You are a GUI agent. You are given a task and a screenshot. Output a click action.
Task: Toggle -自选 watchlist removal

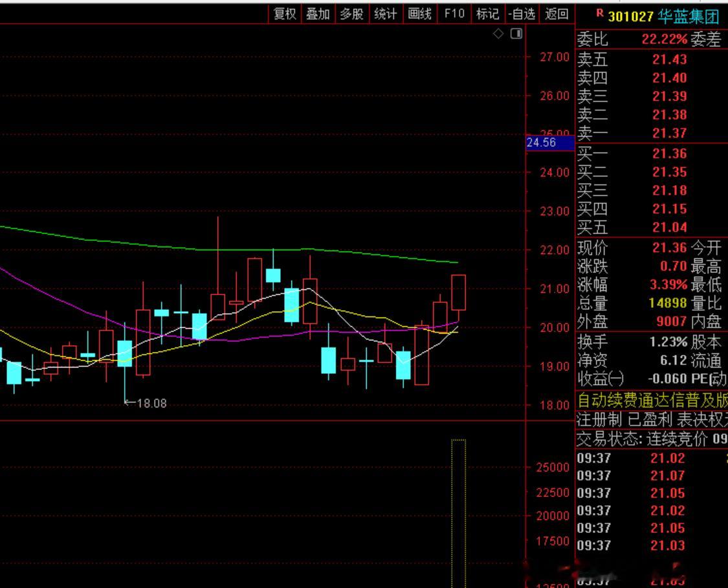522,14
